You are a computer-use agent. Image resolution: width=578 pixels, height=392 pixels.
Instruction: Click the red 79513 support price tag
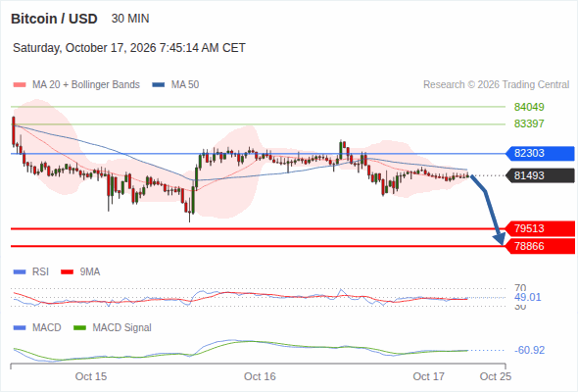click(x=540, y=228)
